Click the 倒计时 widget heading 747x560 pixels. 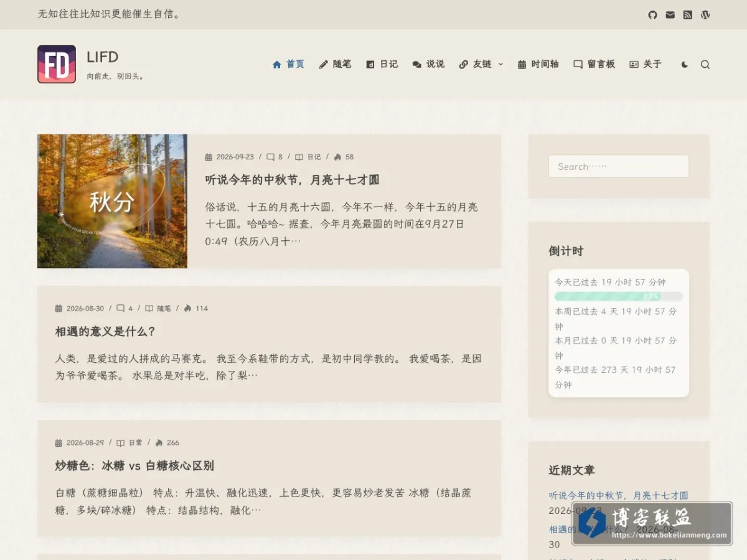pos(566,251)
